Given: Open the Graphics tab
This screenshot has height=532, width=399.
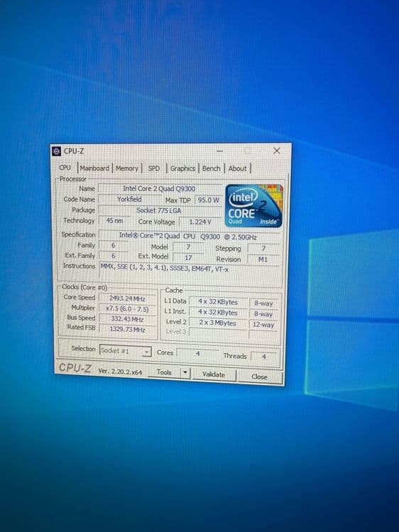Looking at the screenshot, I should click(x=182, y=168).
